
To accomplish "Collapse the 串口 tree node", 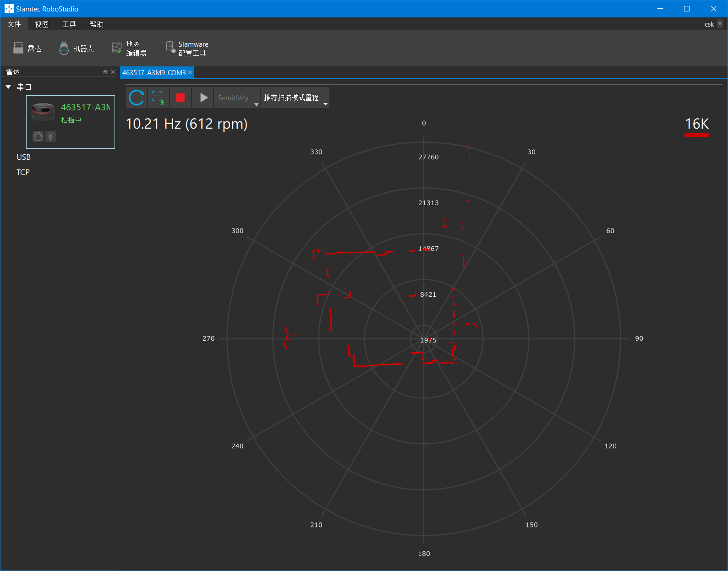I will tap(8, 87).
